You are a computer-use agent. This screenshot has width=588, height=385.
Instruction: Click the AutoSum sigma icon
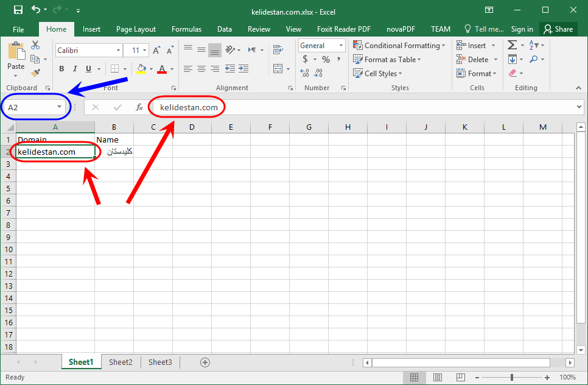click(512, 46)
